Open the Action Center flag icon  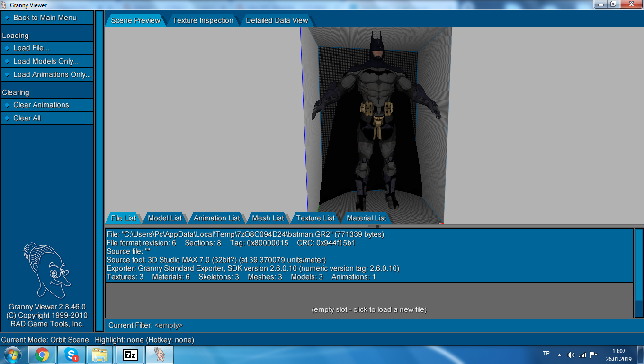point(593,355)
